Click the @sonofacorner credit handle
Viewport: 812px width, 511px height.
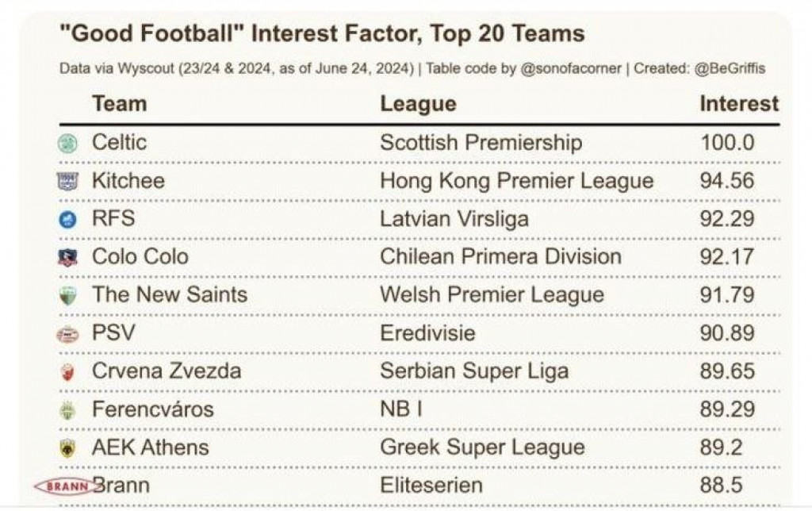[x=571, y=69]
